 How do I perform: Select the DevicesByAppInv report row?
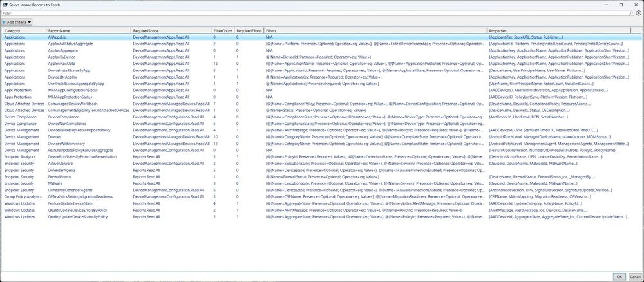(321, 77)
